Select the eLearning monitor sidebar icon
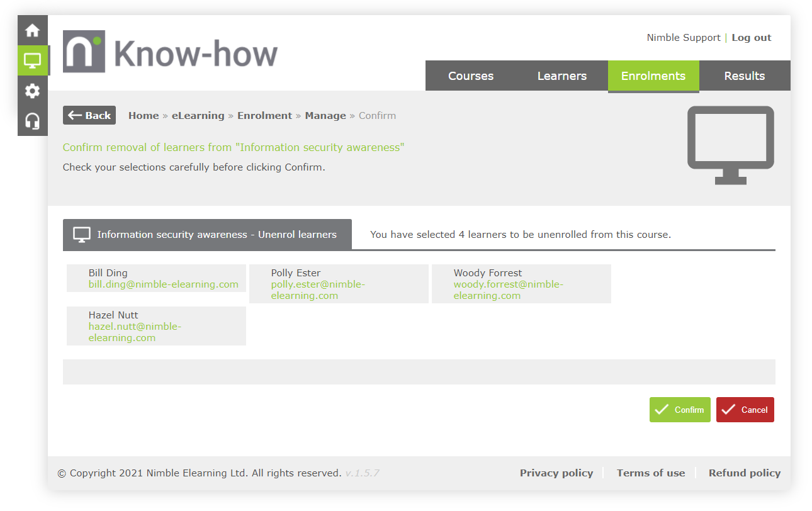Viewport: 812px width, 511px height. (32, 60)
